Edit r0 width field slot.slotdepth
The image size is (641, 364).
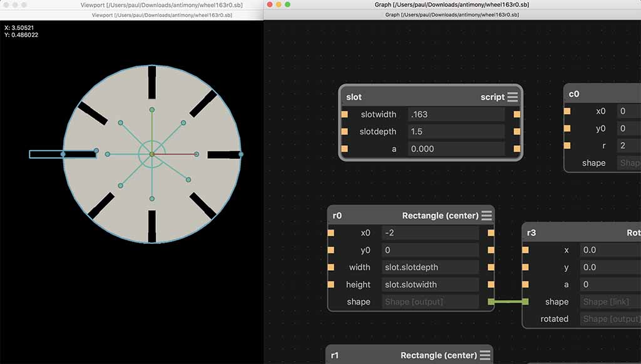click(x=430, y=267)
